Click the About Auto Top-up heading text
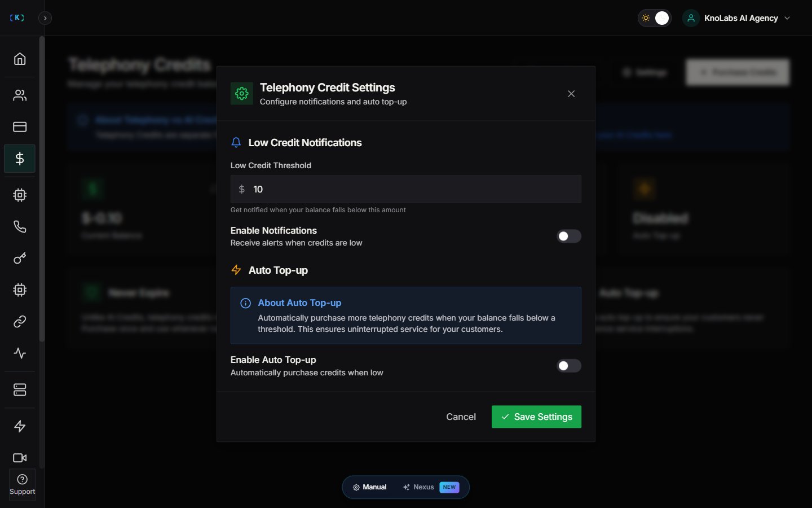This screenshot has width=812, height=508. pyautogui.click(x=299, y=303)
